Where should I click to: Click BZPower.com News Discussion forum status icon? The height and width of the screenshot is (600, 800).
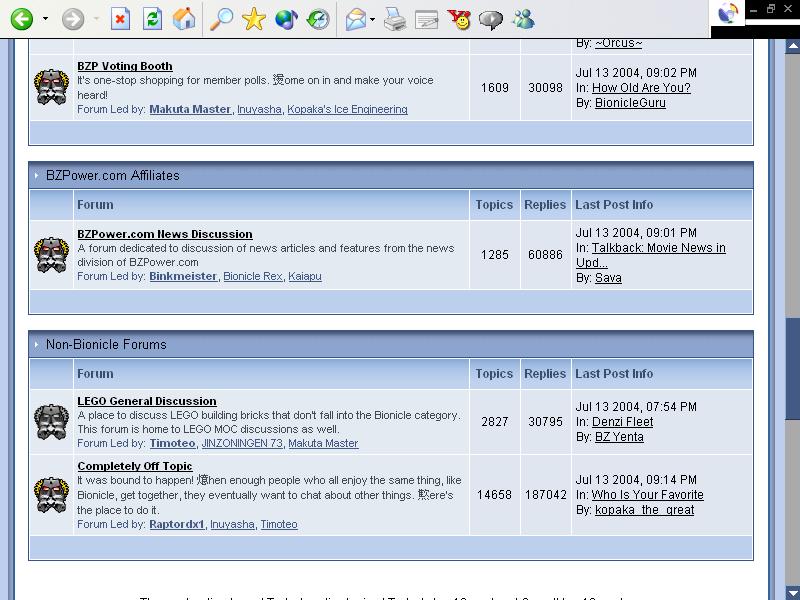tap(51, 254)
